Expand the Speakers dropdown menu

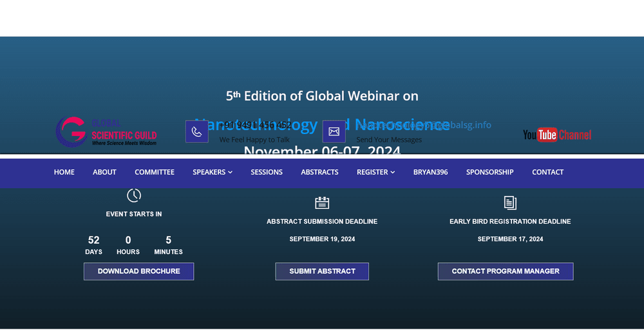(212, 172)
